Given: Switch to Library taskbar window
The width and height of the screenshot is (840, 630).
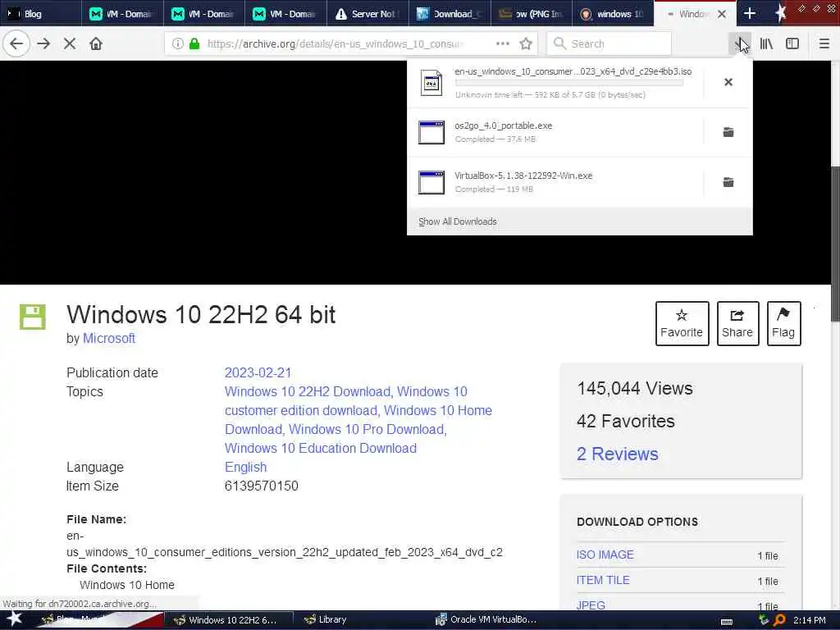Looking at the screenshot, I should coord(325,620).
